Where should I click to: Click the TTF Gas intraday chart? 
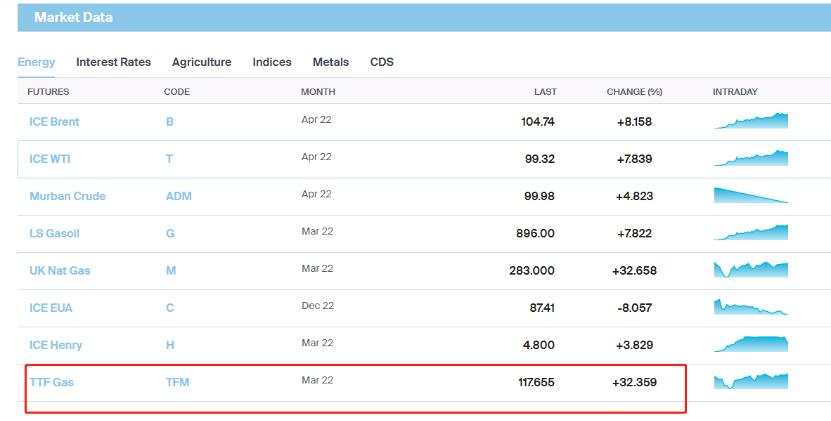point(750,381)
